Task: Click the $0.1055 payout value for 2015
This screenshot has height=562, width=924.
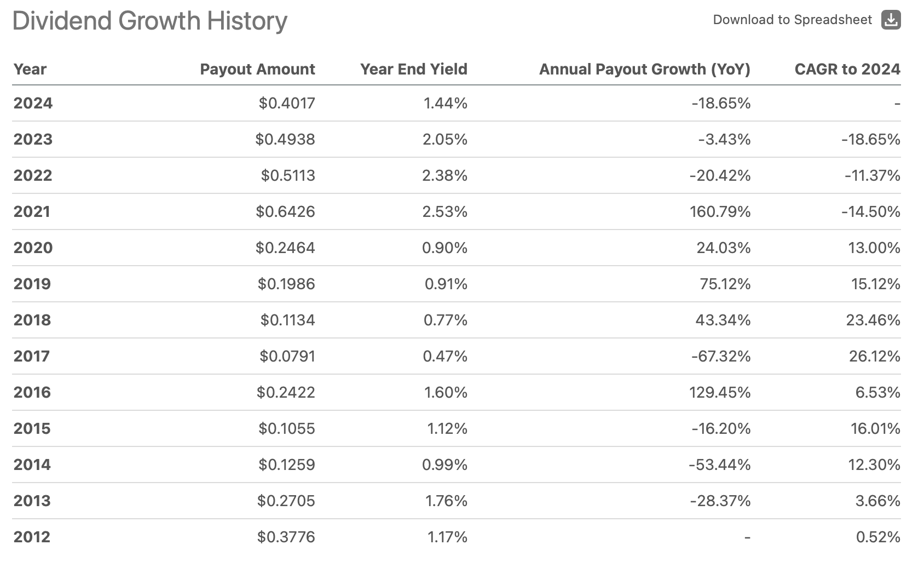Action: [286, 428]
